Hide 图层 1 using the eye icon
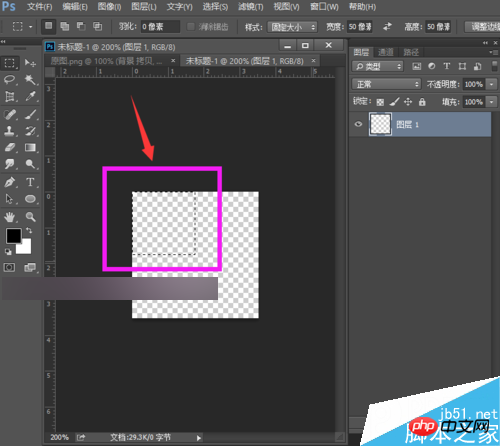Screen dimensions: 500x446 (x=358, y=124)
